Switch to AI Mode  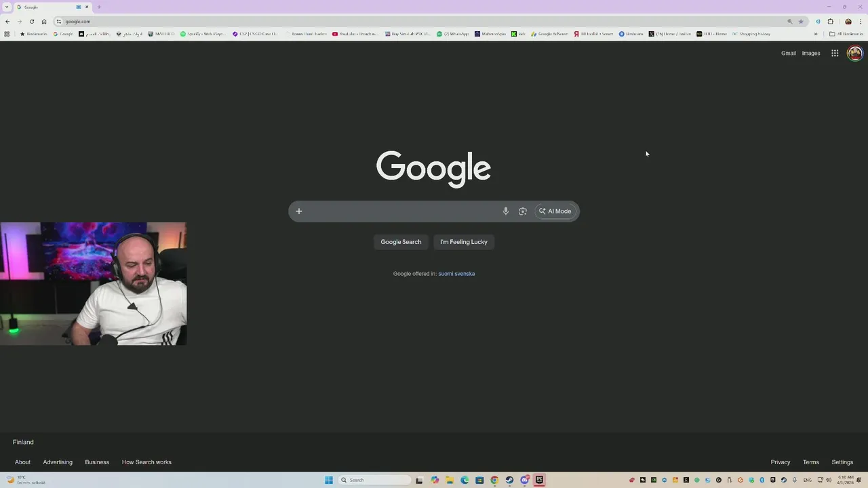pyautogui.click(x=555, y=211)
